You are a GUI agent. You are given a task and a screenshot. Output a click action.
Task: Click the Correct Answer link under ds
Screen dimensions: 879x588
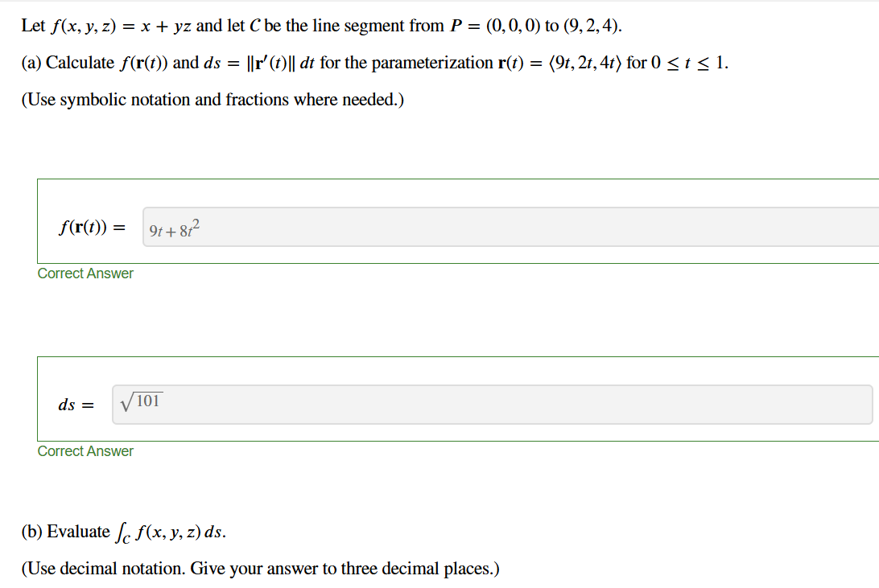(x=85, y=451)
